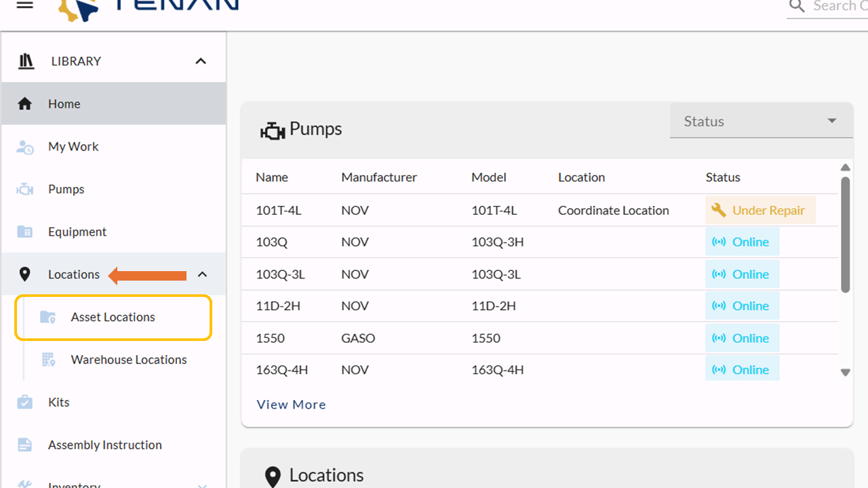Click the Kits briefcase icon

coord(25,403)
